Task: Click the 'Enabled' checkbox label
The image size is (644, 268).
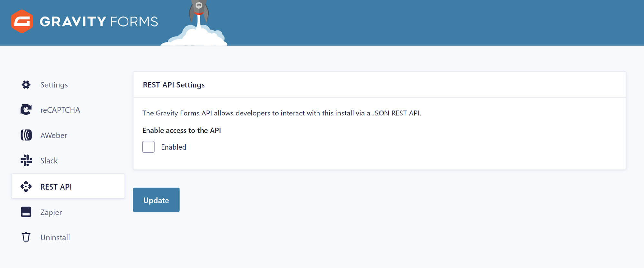Action: point(174,147)
